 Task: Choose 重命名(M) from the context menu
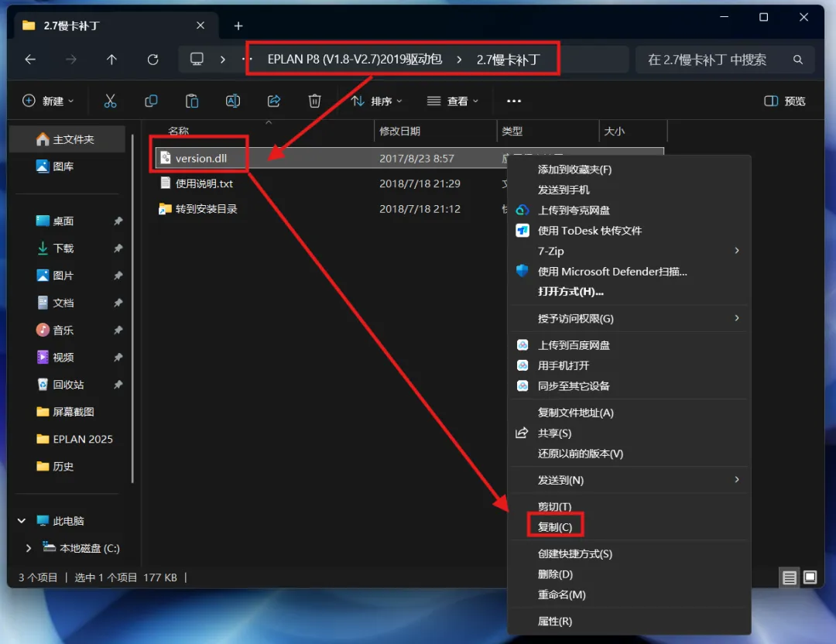(561, 594)
